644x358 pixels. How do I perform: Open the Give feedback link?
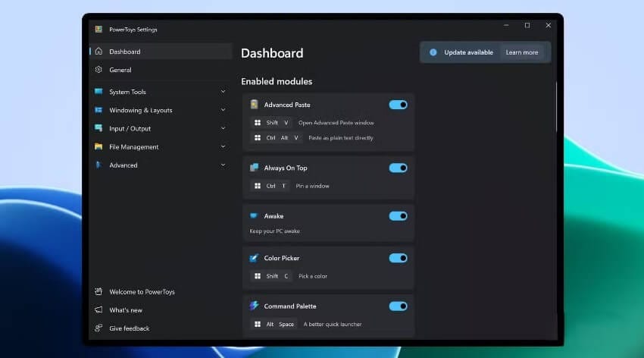[129, 328]
